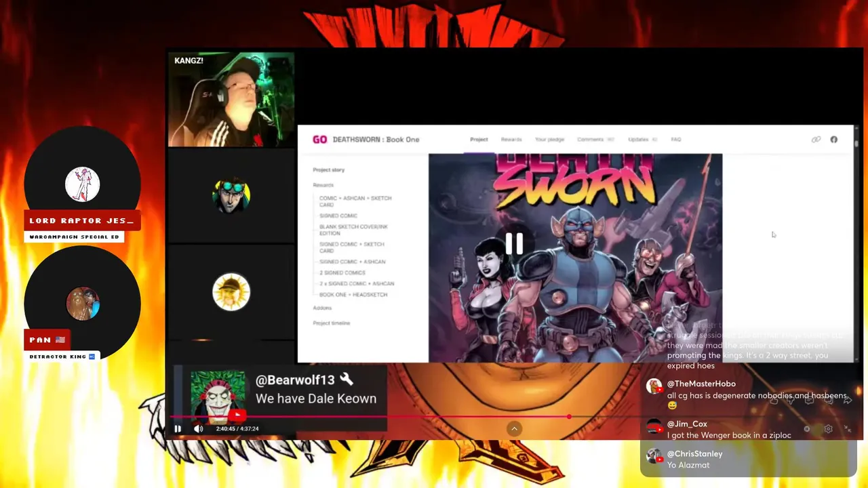Click the DEATHSWORN : Book One title

coord(376,140)
